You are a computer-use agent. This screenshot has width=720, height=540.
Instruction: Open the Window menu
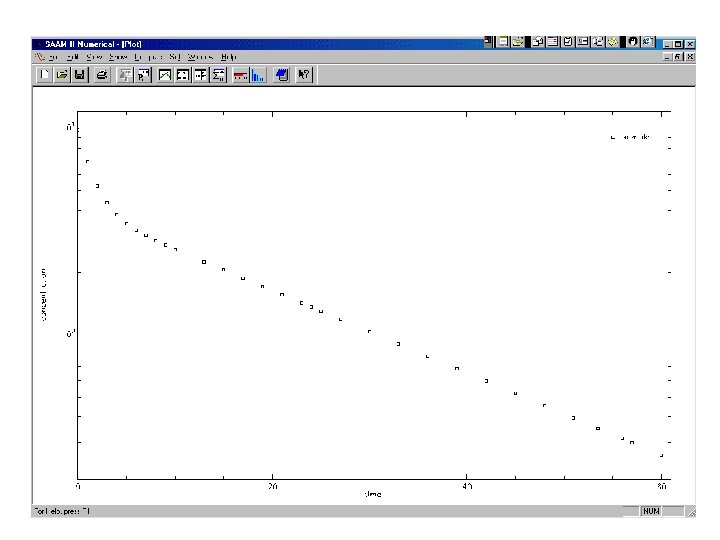(200, 57)
